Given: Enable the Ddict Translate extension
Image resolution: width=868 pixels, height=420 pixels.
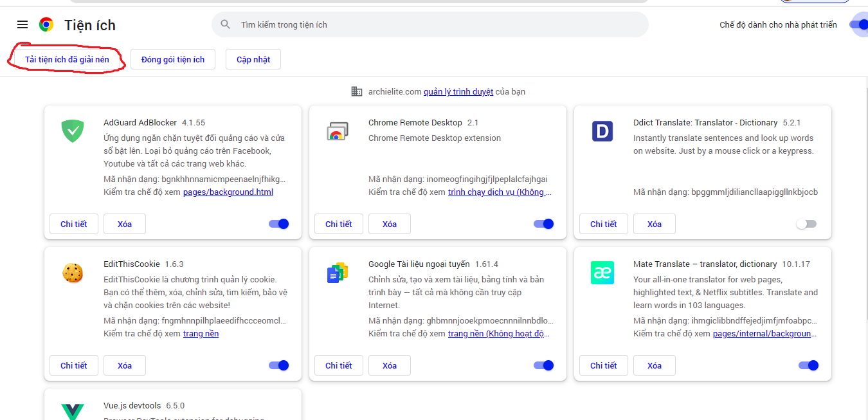Looking at the screenshot, I should click(x=806, y=224).
